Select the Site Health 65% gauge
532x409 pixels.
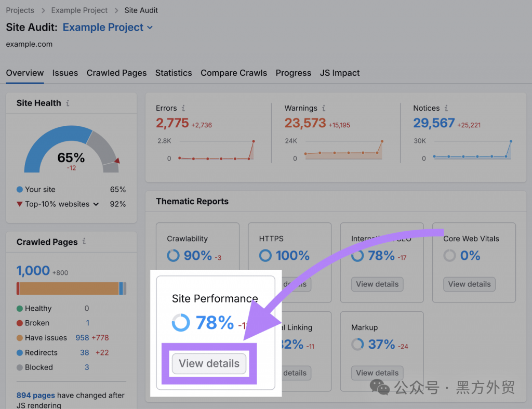coord(72,149)
